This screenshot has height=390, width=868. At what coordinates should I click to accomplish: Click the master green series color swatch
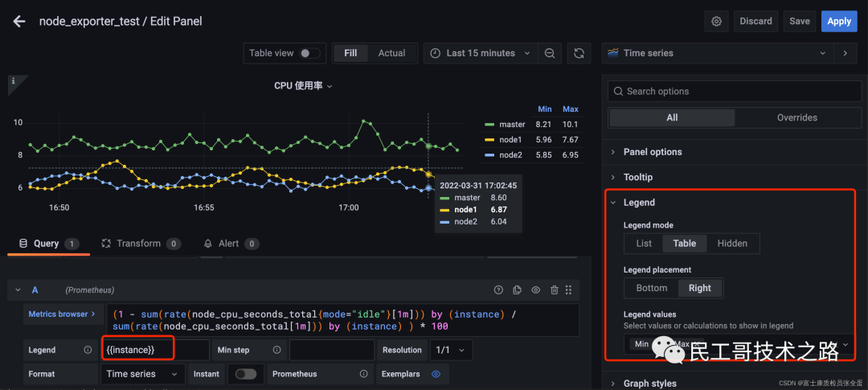click(489, 125)
